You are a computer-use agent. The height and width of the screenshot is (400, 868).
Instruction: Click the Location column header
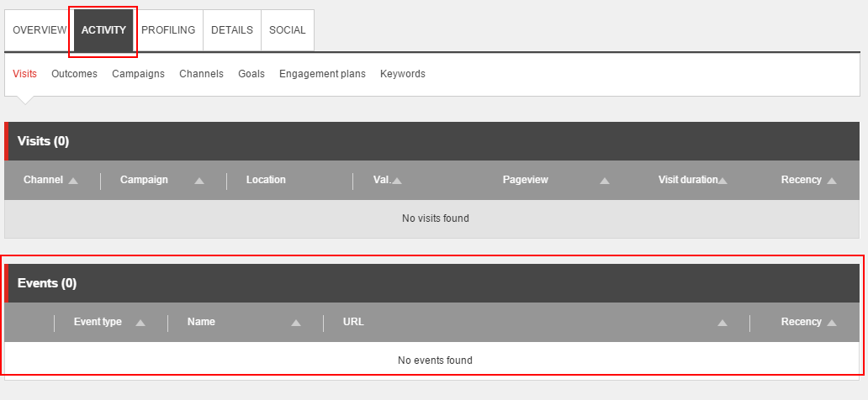pyautogui.click(x=266, y=180)
